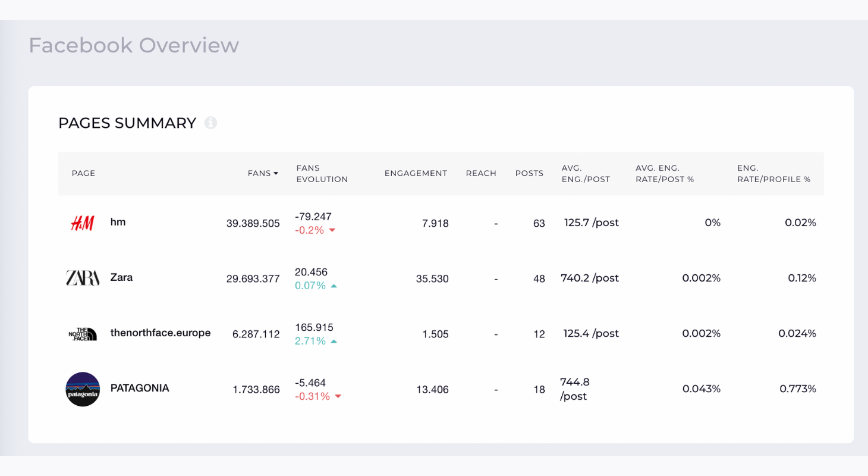Click Patagonia posts count 18
868x476 pixels.
coord(539,389)
